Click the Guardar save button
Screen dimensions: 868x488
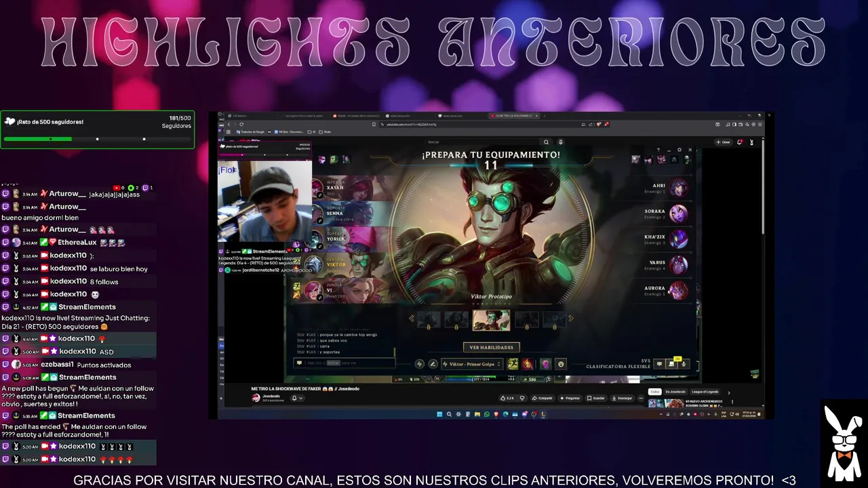(595, 398)
